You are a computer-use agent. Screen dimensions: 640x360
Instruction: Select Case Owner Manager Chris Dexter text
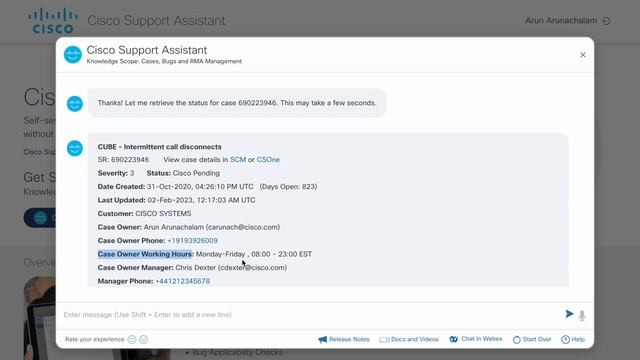(x=192, y=268)
